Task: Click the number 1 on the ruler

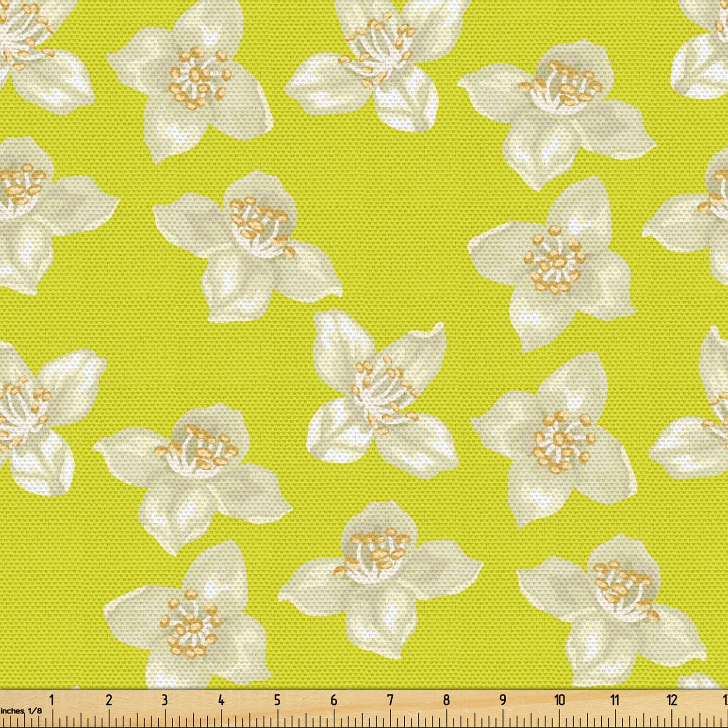Action: pyautogui.click(x=52, y=700)
